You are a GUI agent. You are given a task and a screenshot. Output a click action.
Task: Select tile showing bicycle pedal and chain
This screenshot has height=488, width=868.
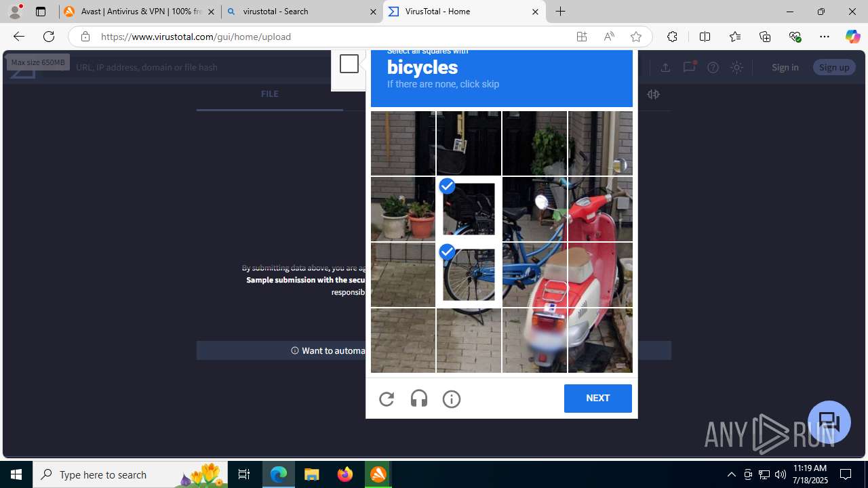coord(534,274)
